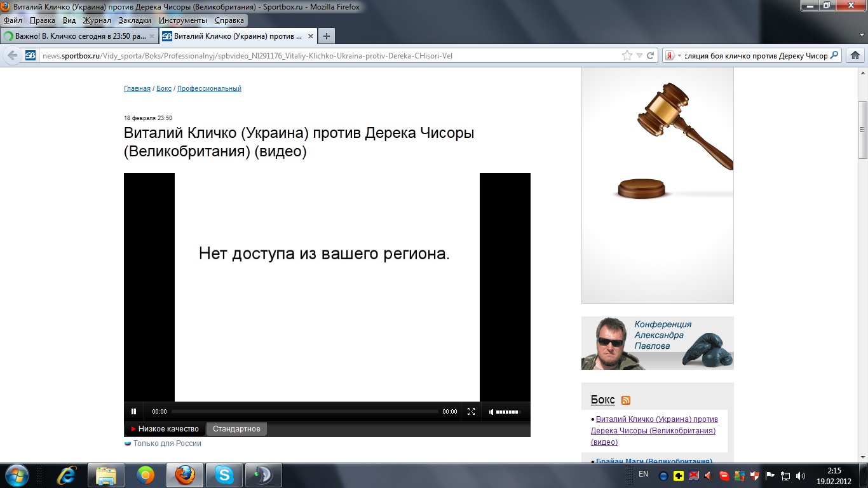The width and height of the screenshot is (868, 488).
Task: Switch the video player to fullscreen
Action: coord(471,412)
